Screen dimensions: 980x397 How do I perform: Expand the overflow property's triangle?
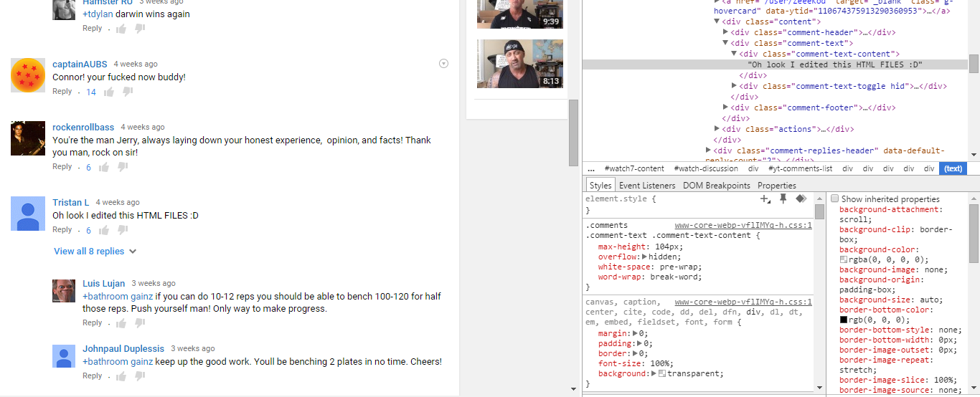coord(644,257)
